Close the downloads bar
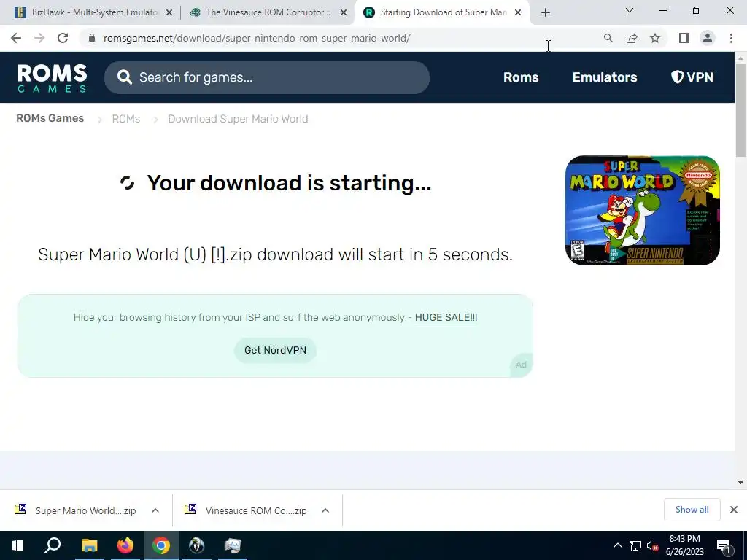Screen dimensions: 747x560 coord(734,510)
